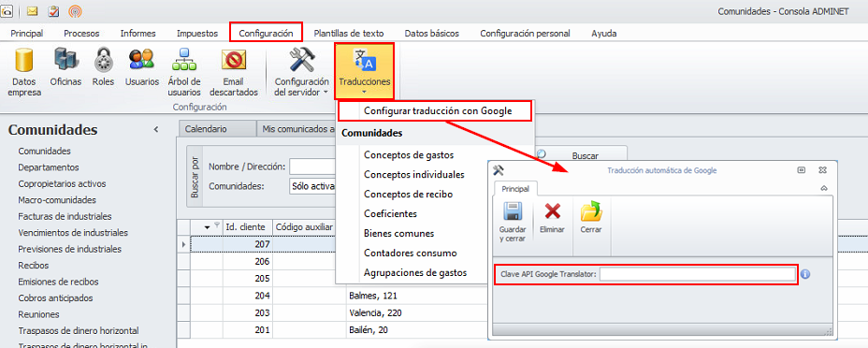Screen dimensions: 868x348
Task: Click the Nombre / Dirección search field
Action: (312, 167)
